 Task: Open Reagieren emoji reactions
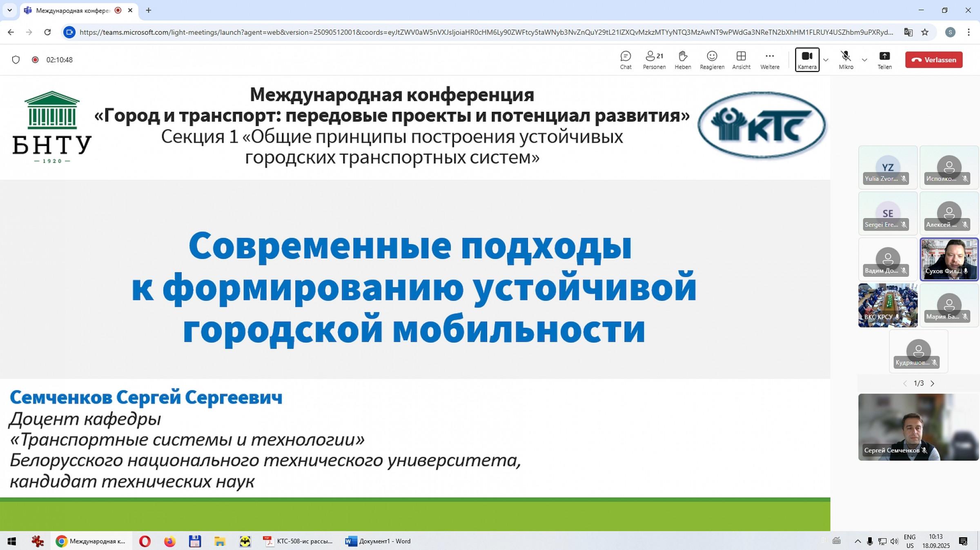pos(712,60)
